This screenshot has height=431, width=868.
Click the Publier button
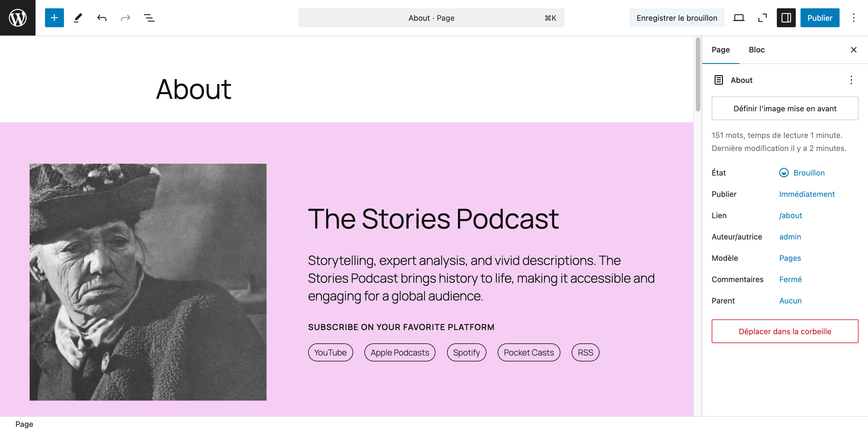click(x=819, y=18)
